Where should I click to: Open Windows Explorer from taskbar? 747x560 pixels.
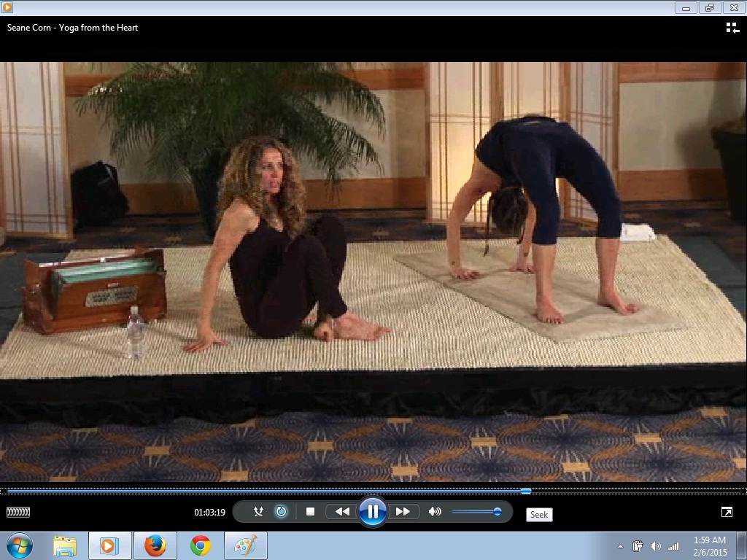pyautogui.click(x=65, y=545)
